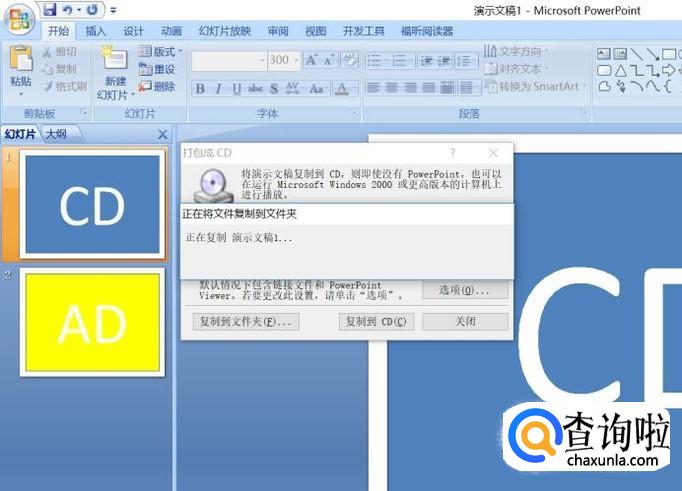Image resolution: width=682 pixels, height=491 pixels.
Task: Toggle text Shadow formatting
Action: (x=274, y=89)
